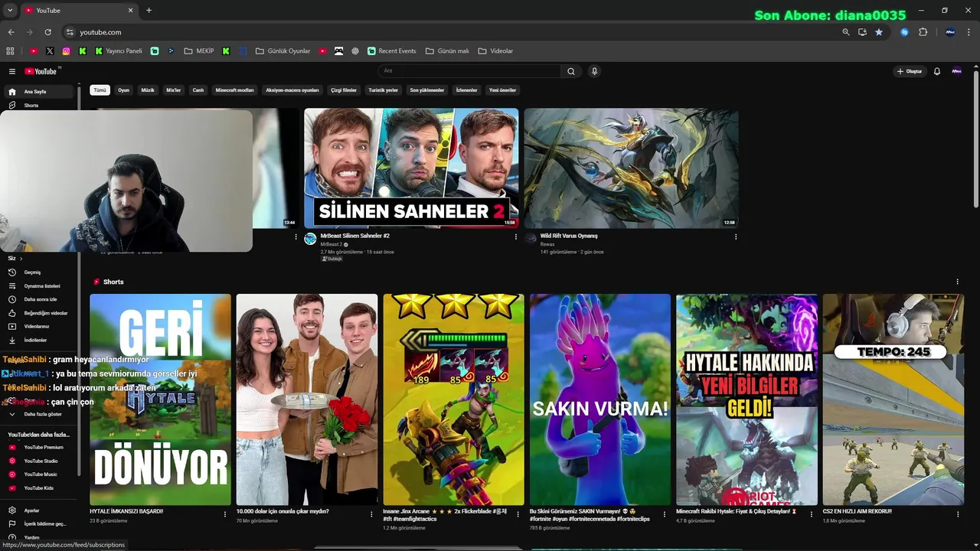Open the Chrome profile avatar

coord(950,32)
